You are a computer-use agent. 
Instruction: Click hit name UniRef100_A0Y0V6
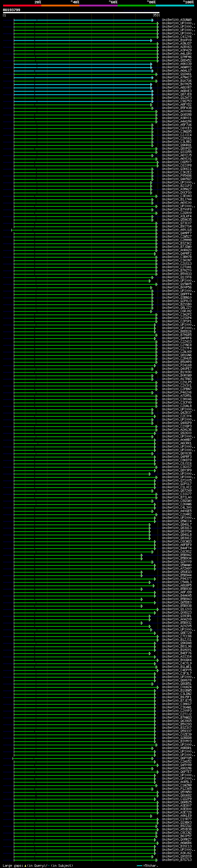[177, 111]
